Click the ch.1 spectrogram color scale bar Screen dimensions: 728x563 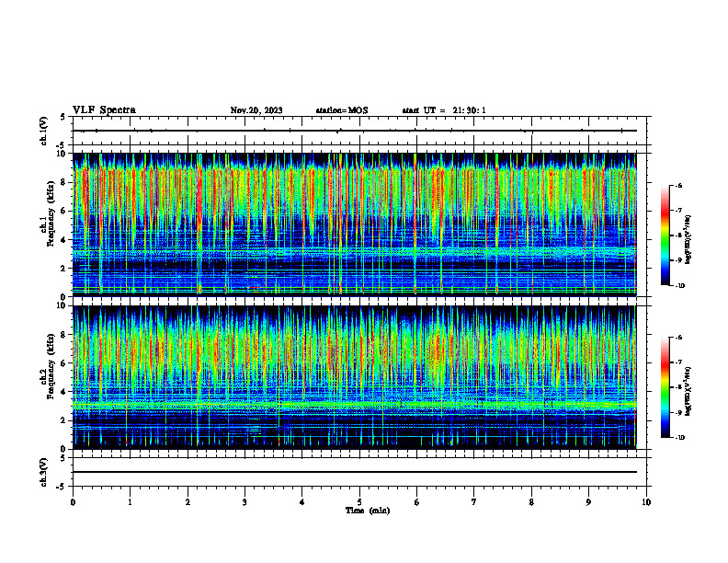665,236
